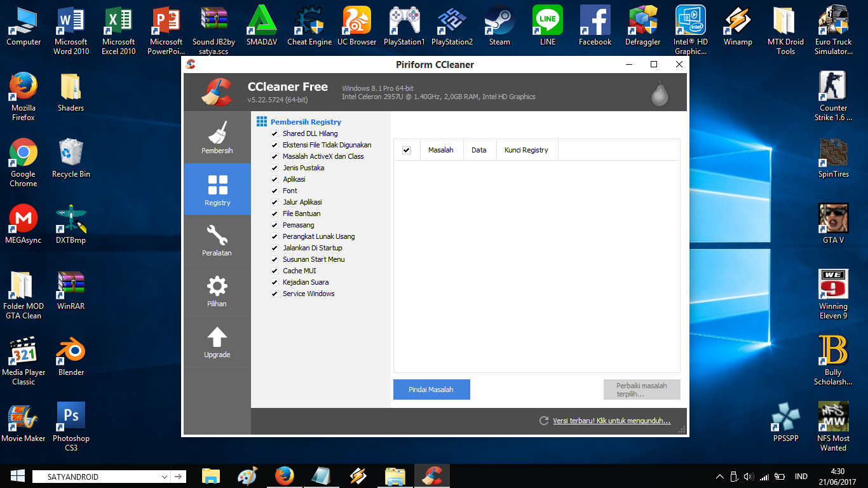Click the Perbaiki masalah terpilih button
This screenshot has height=488, width=868.
pos(642,390)
